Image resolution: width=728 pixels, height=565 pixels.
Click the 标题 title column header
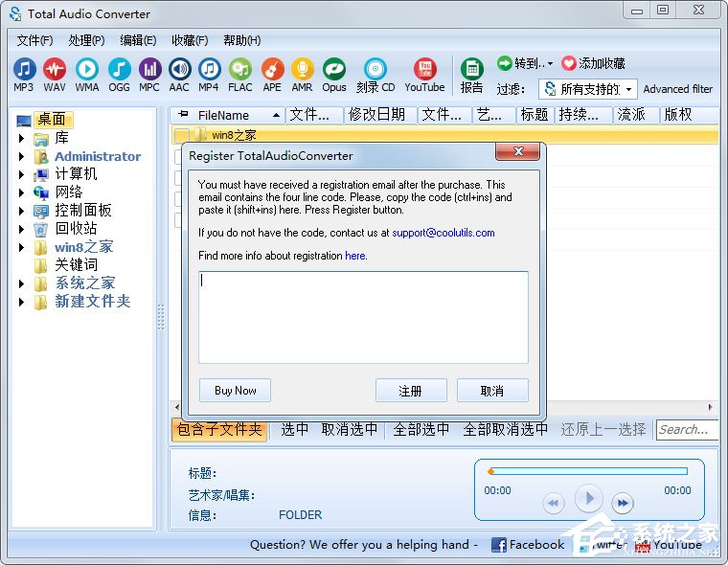[x=535, y=115]
